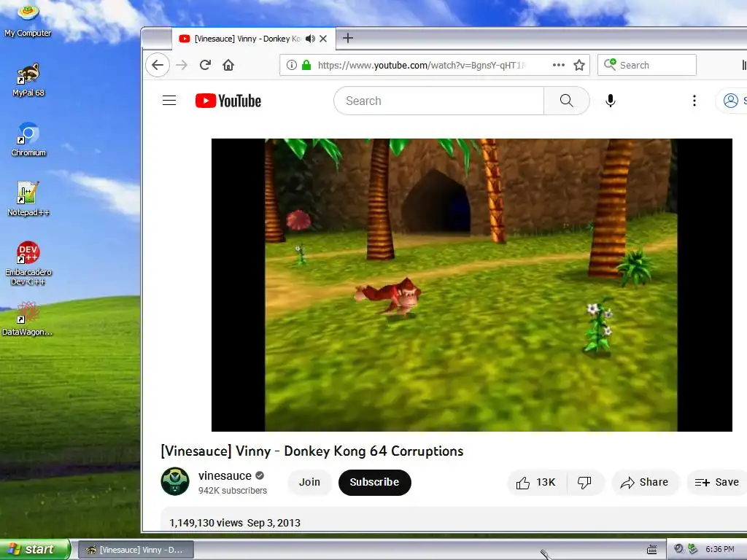Image resolution: width=747 pixels, height=560 pixels.
Task: Click the sign-in account icon
Action: [731, 101]
